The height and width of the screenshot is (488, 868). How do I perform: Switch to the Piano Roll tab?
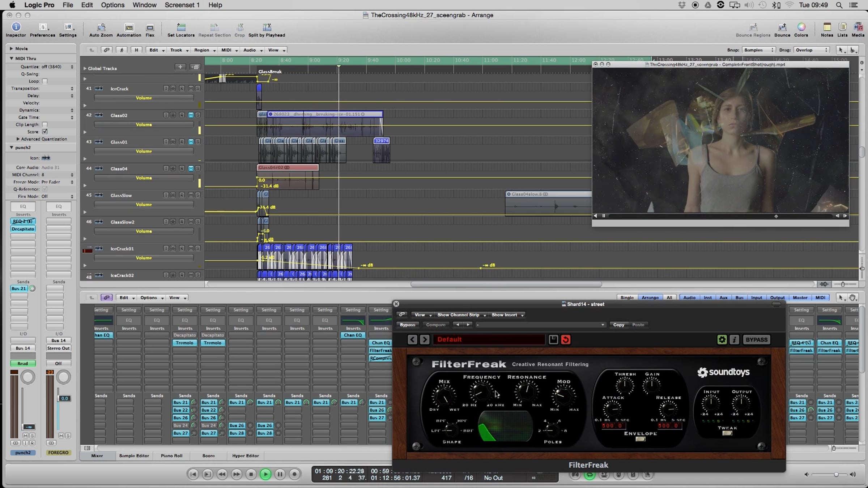point(171,456)
